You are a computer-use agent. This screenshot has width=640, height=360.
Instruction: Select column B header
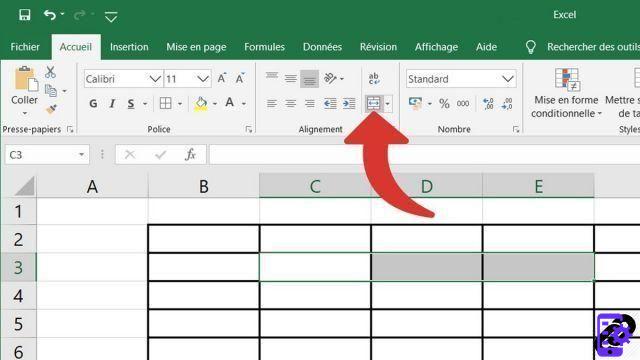coord(204,187)
